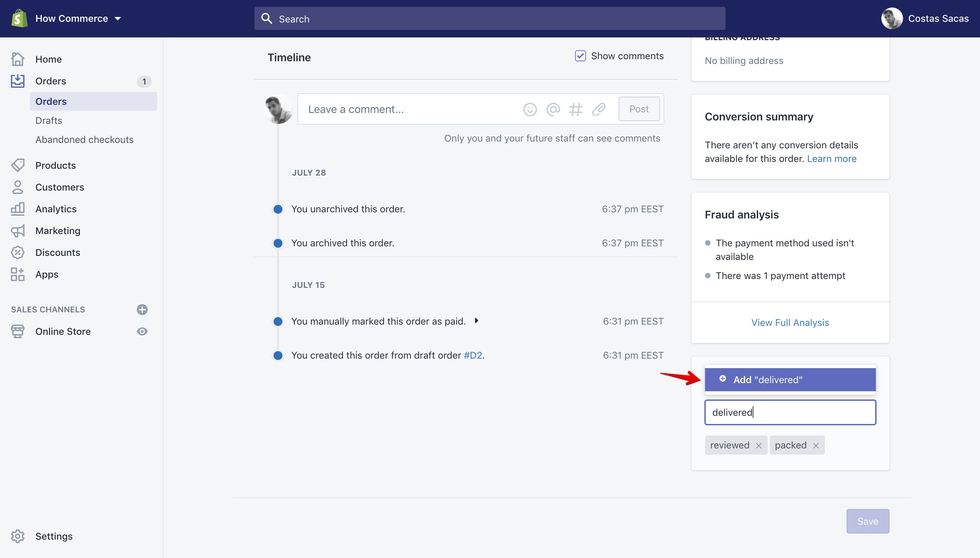
Task: Select 'You unarchived this order.' text
Action: click(x=348, y=209)
